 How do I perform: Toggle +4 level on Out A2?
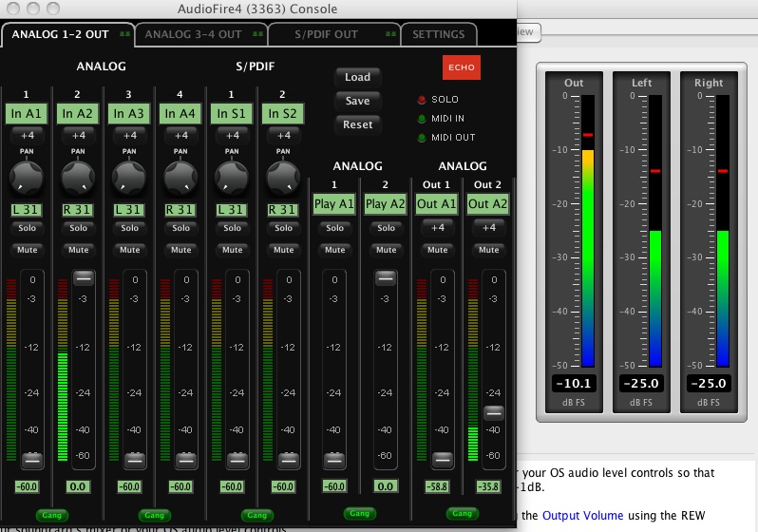point(488,227)
